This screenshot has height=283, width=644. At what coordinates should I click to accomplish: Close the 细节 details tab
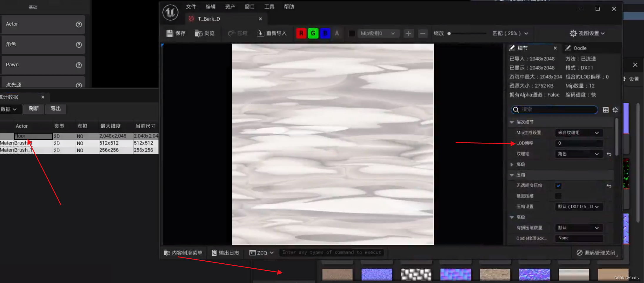555,48
